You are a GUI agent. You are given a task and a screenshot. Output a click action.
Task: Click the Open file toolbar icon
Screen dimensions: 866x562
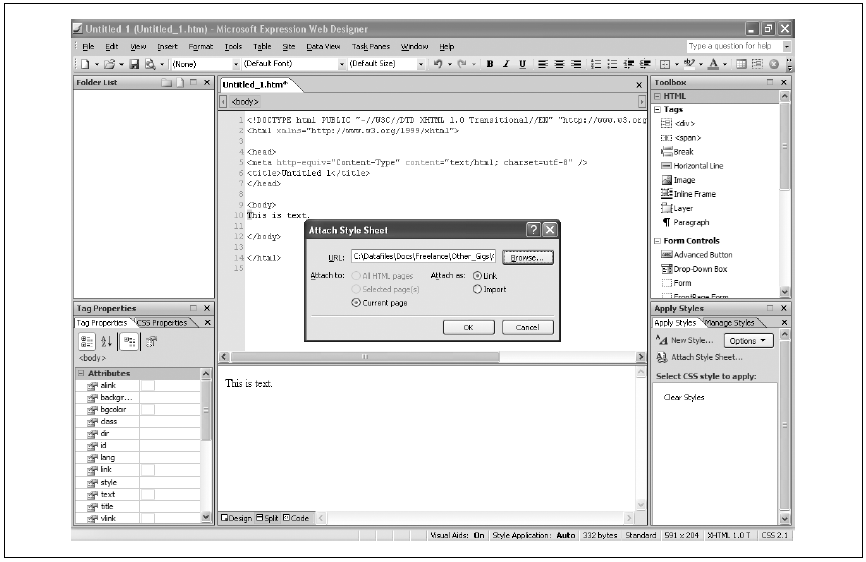tap(109, 64)
